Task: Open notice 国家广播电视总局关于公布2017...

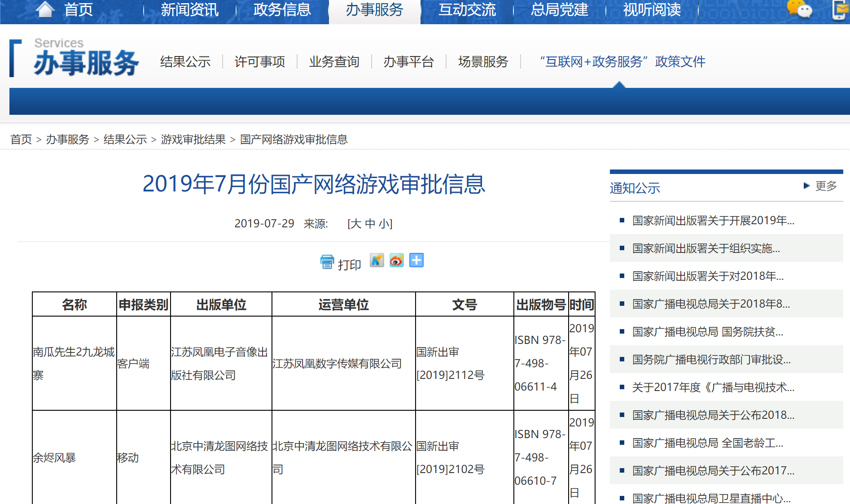Action: [x=713, y=470]
